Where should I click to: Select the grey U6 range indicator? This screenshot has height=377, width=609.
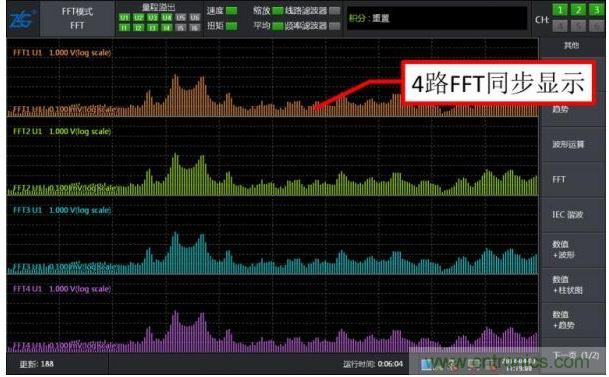tap(195, 17)
